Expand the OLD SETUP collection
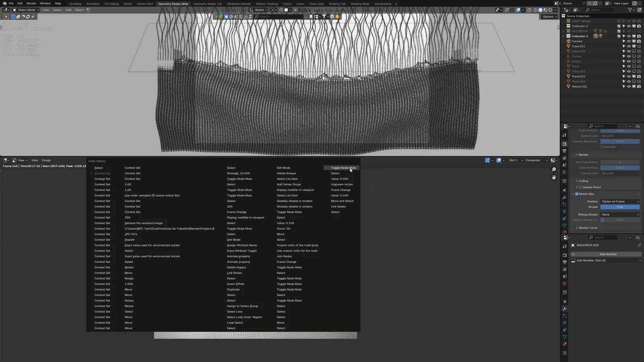 click(563, 31)
